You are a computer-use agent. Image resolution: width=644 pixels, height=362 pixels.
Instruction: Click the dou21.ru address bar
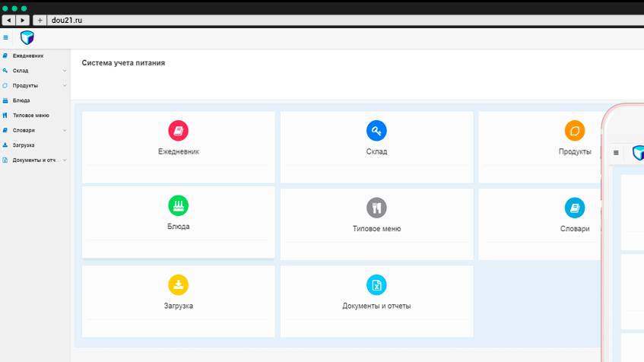click(345, 20)
